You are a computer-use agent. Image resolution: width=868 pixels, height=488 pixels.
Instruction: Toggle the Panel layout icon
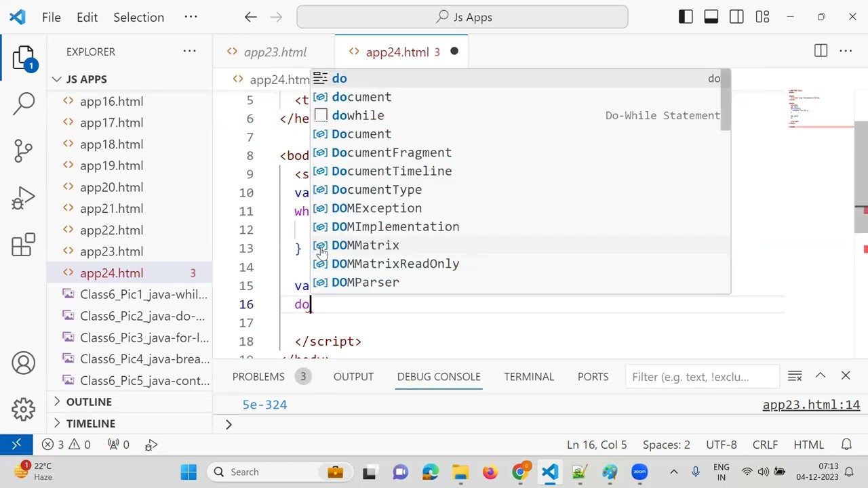pos(711,17)
